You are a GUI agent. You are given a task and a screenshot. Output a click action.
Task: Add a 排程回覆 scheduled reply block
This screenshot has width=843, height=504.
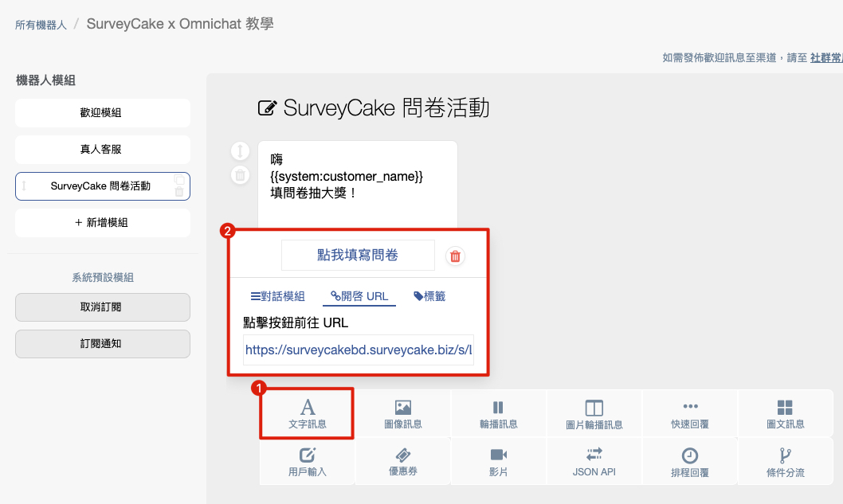click(689, 462)
